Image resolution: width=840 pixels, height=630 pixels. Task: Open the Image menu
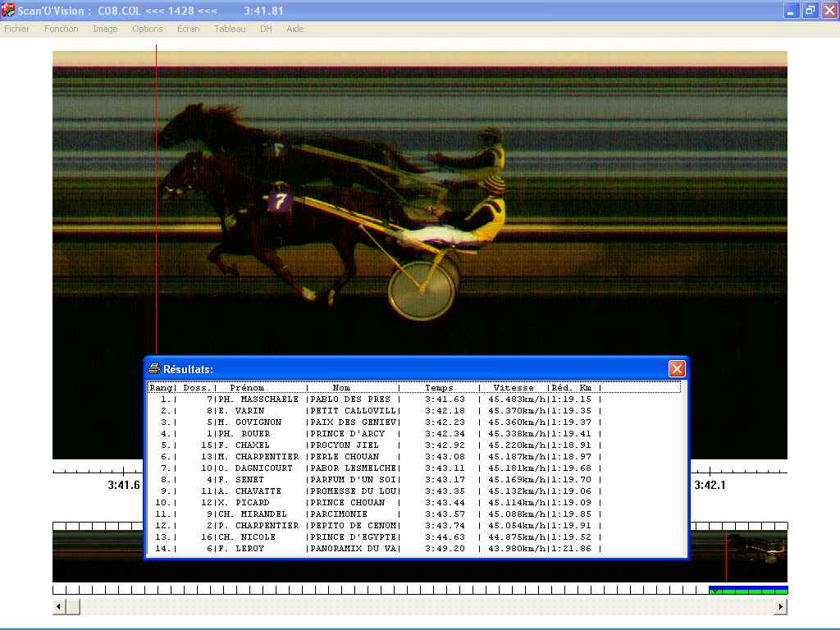(x=105, y=29)
